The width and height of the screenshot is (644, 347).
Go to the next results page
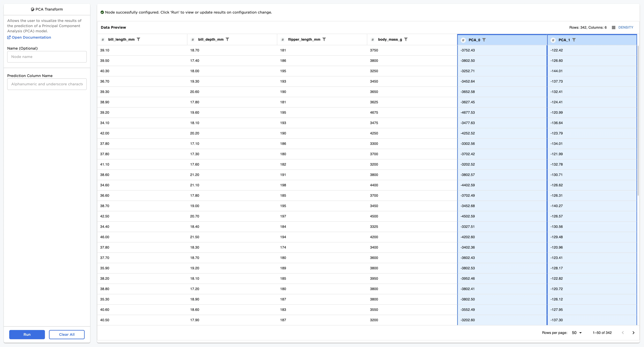[x=633, y=333]
